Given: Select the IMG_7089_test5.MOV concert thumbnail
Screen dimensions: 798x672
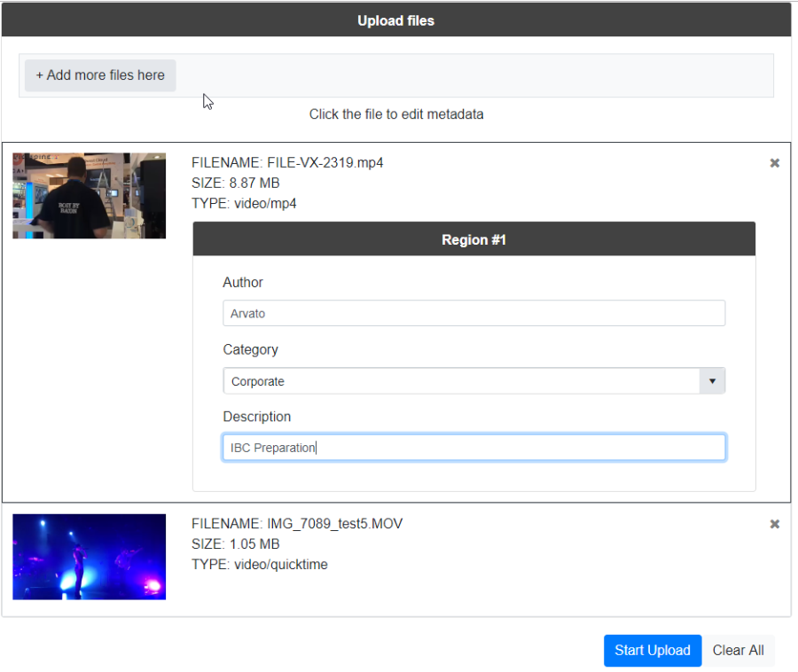Looking at the screenshot, I should [x=89, y=557].
